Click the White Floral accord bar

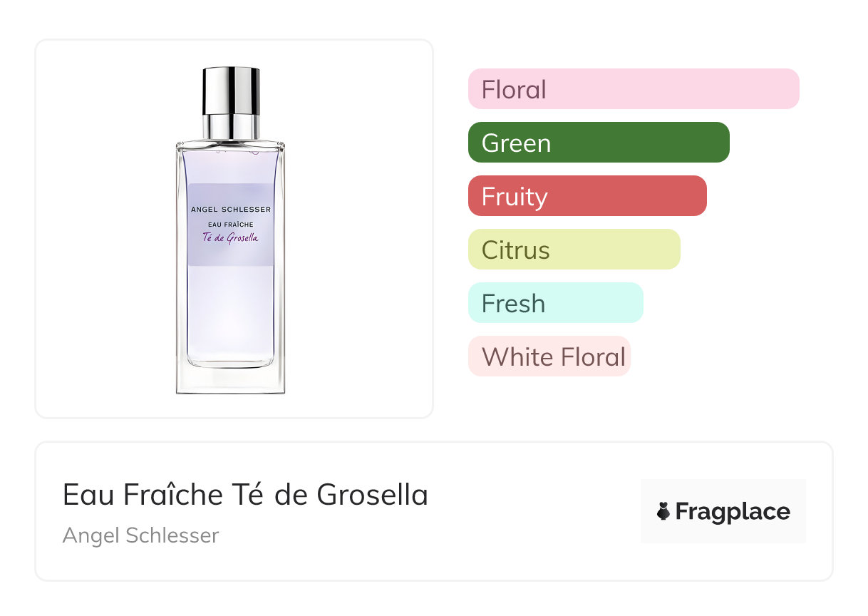tap(549, 356)
